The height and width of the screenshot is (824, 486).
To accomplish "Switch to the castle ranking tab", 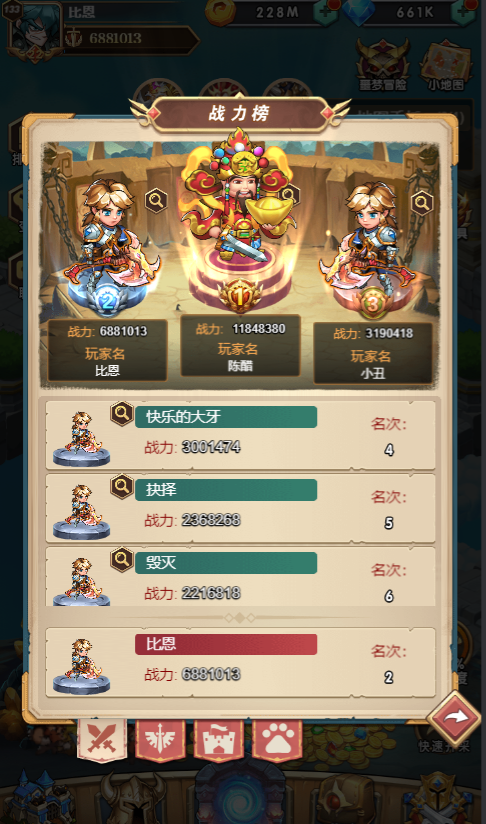I will (219, 740).
